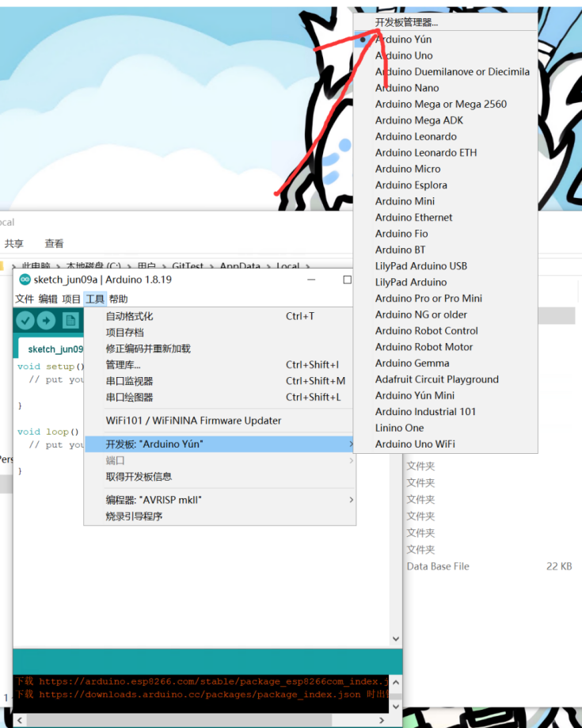The width and height of the screenshot is (582, 728).
Task: Click the New sketch file icon
Action: tap(70, 320)
